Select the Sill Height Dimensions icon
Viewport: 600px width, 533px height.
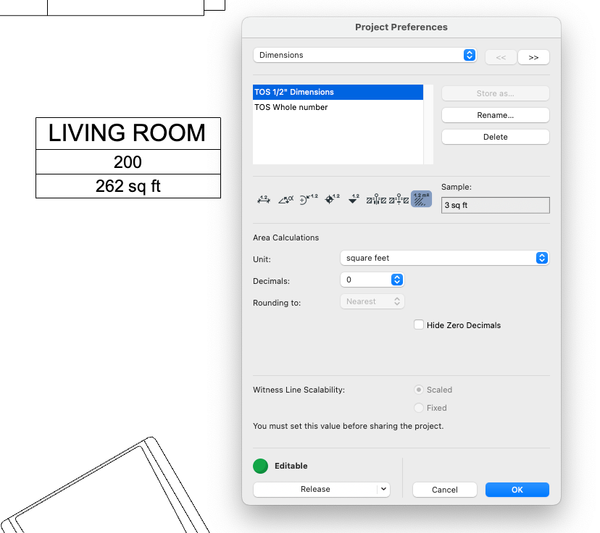point(399,199)
